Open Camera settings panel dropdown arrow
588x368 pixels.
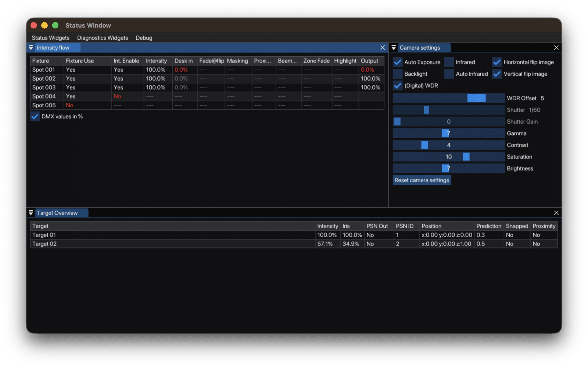[394, 48]
